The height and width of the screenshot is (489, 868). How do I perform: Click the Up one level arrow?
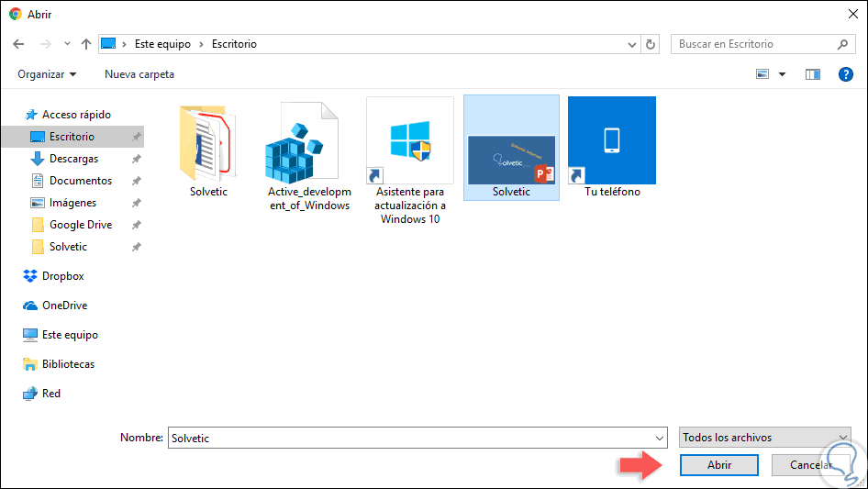(x=86, y=44)
